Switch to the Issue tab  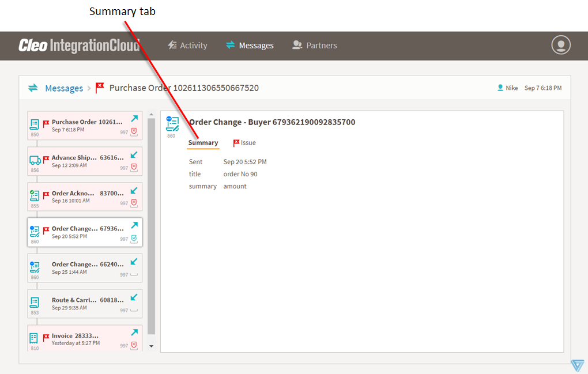[x=244, y=143]
